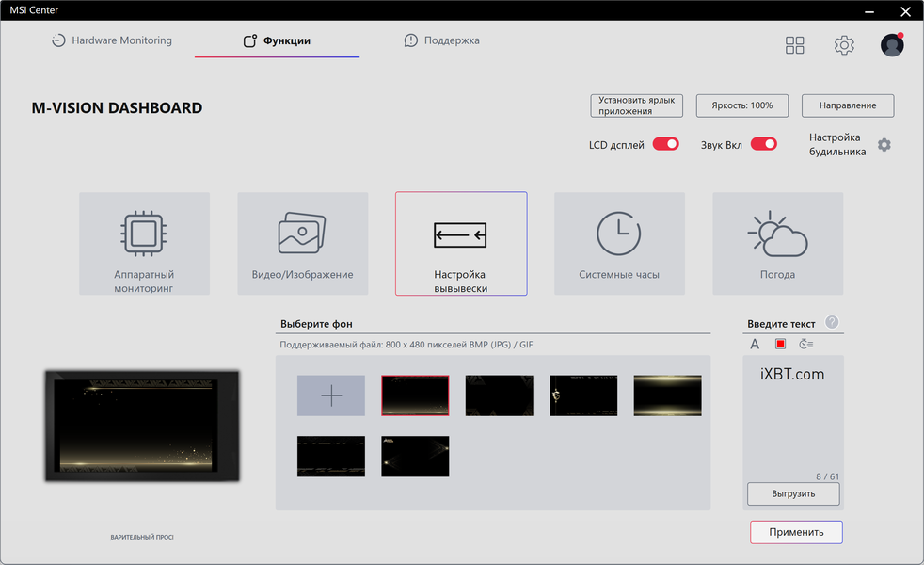Open the Яркость: 100% brightness selector
The image size is (924, 565).
coord(741,105)
